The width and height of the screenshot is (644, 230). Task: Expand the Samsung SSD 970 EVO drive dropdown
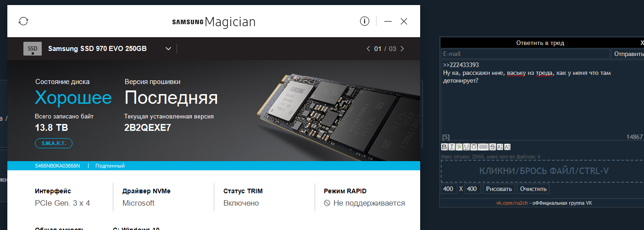click(168, 49)
